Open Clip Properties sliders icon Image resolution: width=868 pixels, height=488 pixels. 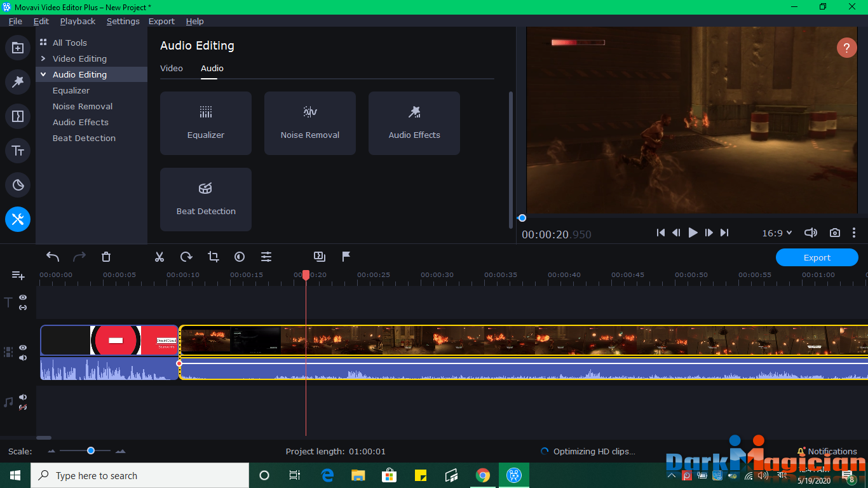[266, 257]
